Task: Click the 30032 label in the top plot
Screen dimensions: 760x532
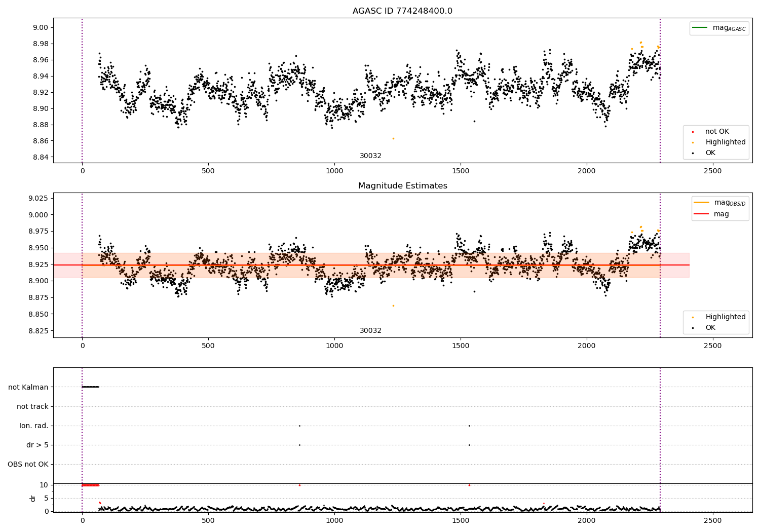Action: click(x=370, y=156)
